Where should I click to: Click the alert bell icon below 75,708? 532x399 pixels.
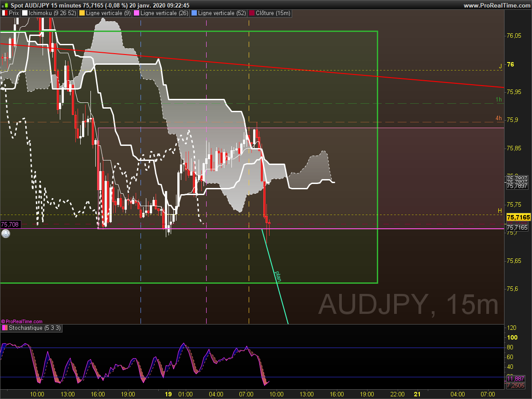pos(5,233)
